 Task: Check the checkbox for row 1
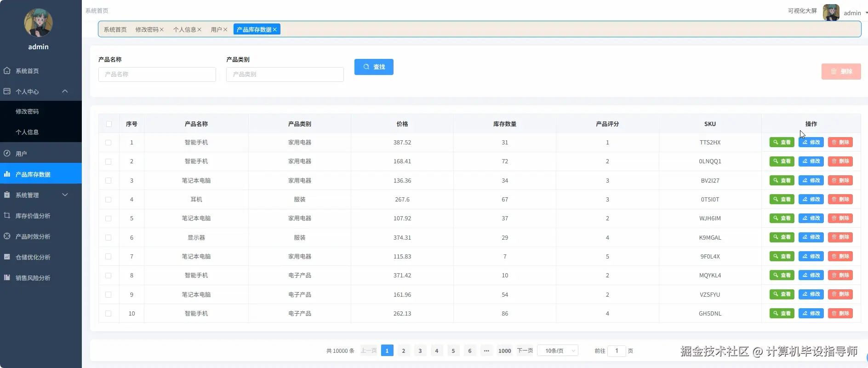point(108,143)
